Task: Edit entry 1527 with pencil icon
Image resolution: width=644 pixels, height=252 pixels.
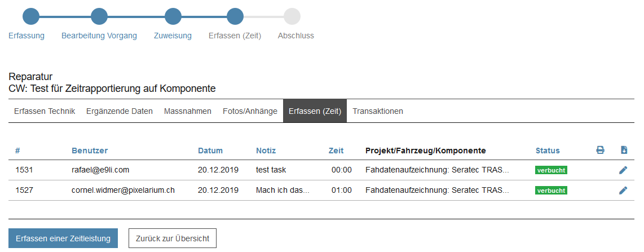Action: (623, 191)
